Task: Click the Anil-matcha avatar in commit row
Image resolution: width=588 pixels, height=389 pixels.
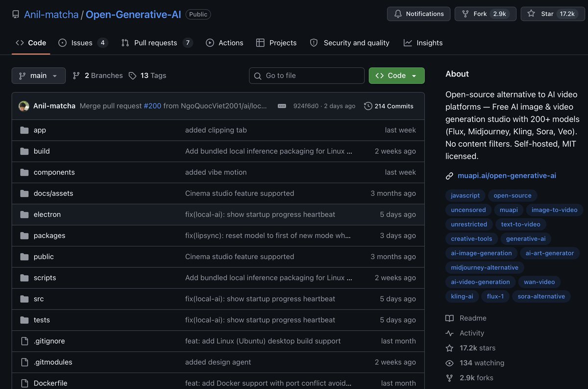Action: [x=24, y=106]
